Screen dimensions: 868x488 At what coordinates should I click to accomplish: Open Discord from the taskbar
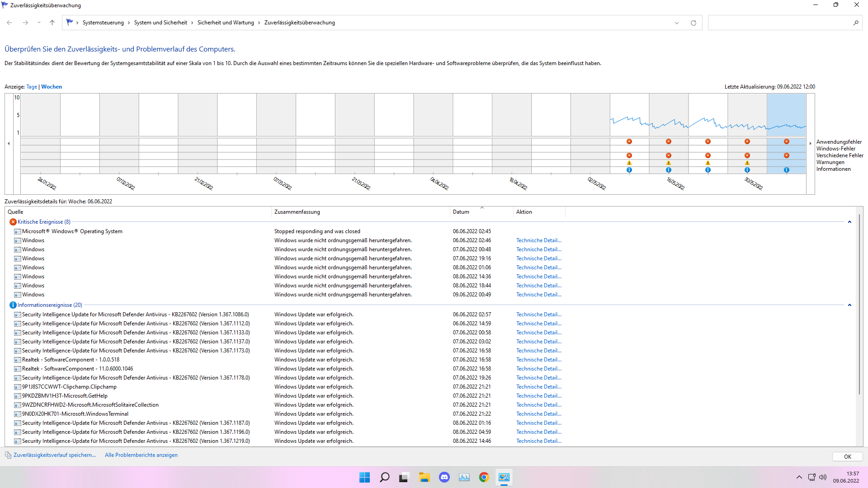(444, 477)
